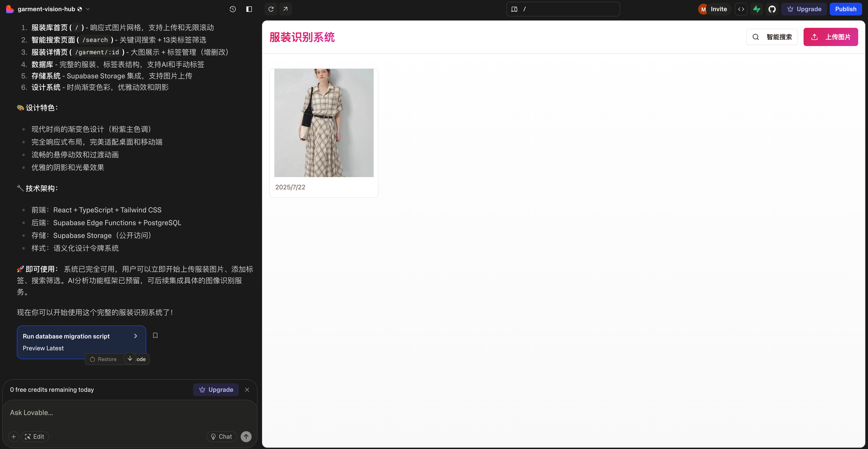868x449 pixels.
Task: Click the 服装识别系统 title link
Action: point(302,37)
